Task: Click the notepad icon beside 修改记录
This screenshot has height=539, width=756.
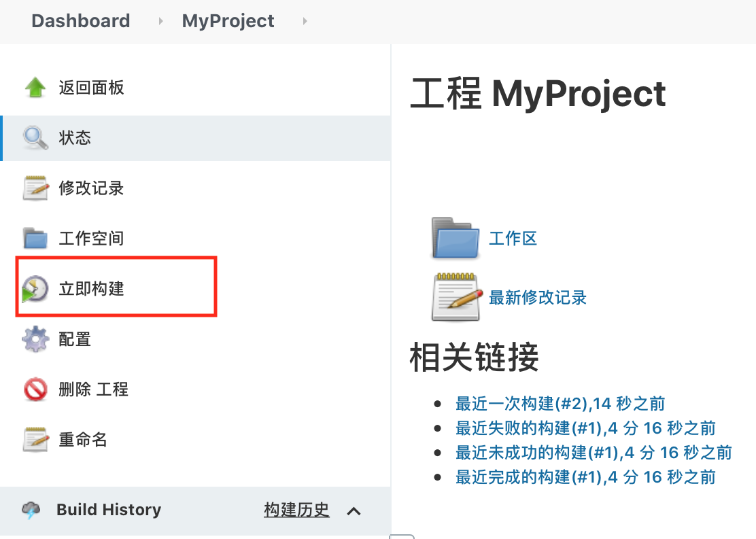Action: (35, 188)
